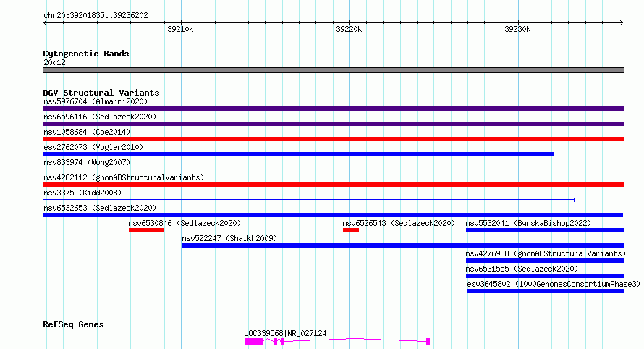
Task: Click the nsv1058684 (Coe2014) red bar
Action: coord(333,139)
